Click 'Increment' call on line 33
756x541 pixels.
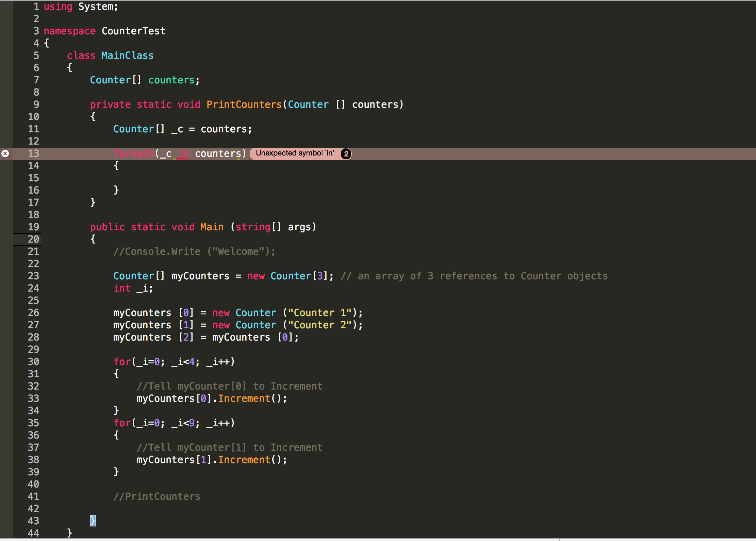(x=244, y=398)
